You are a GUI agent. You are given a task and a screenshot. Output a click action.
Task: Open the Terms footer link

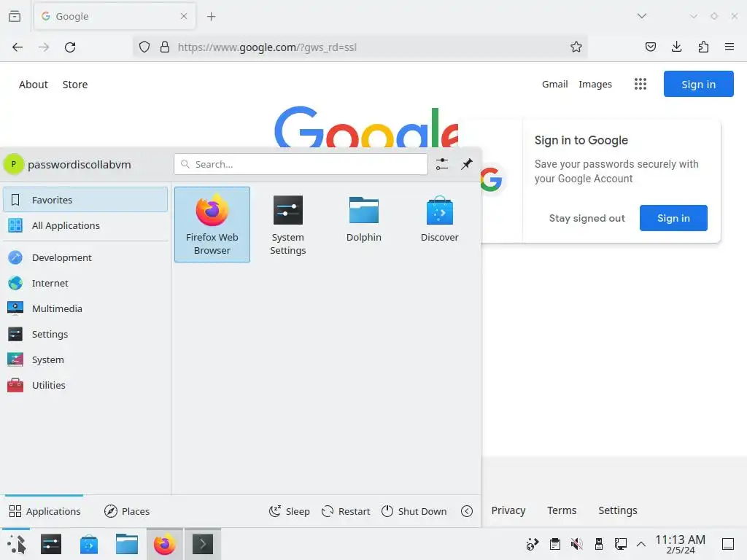[x=562, y=510]
